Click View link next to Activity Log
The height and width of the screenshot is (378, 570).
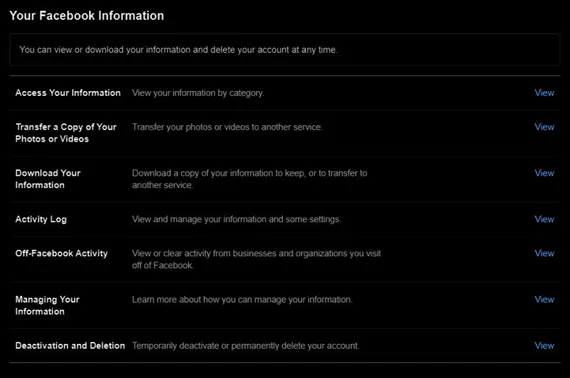coord(544,220)
